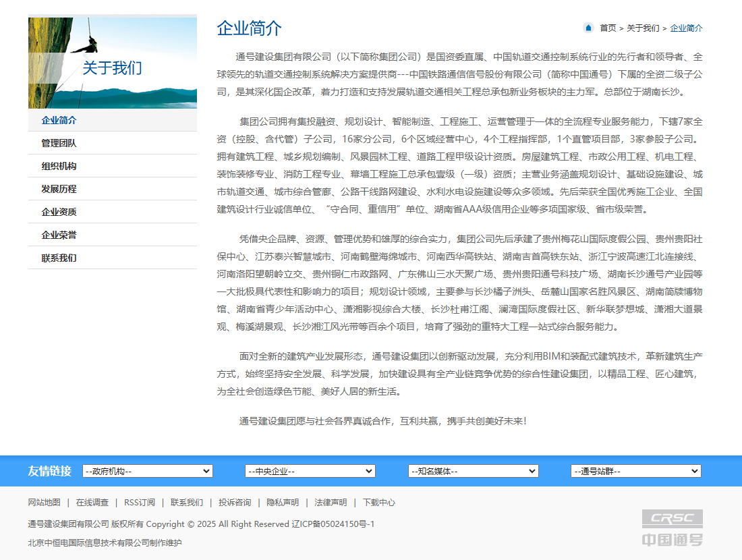This screenshot has height=560, width=742.
Task: Expand the 政府机构 dropdown
Action: [x=148, y=471]
